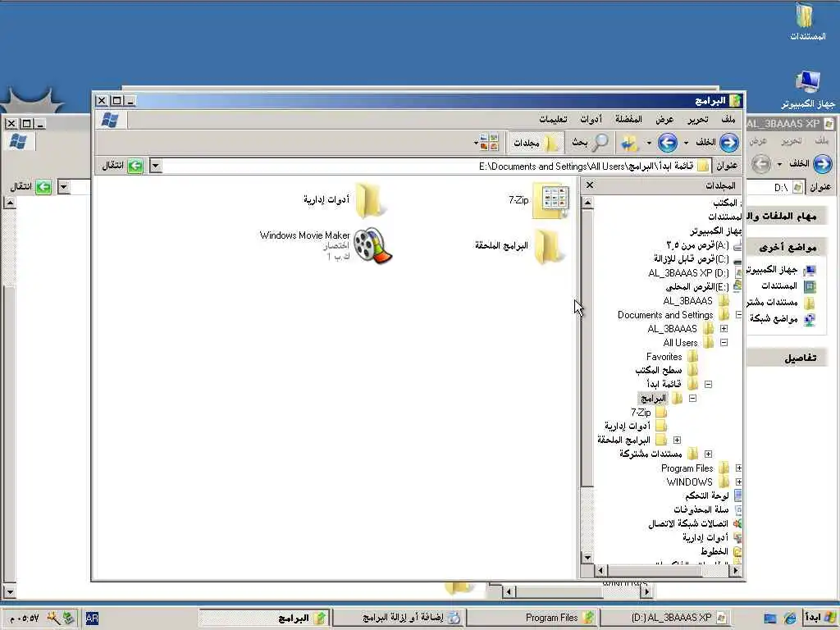Open the back history dropdown arrow
Screen dimensions: 840x630
tap(686, 143)
